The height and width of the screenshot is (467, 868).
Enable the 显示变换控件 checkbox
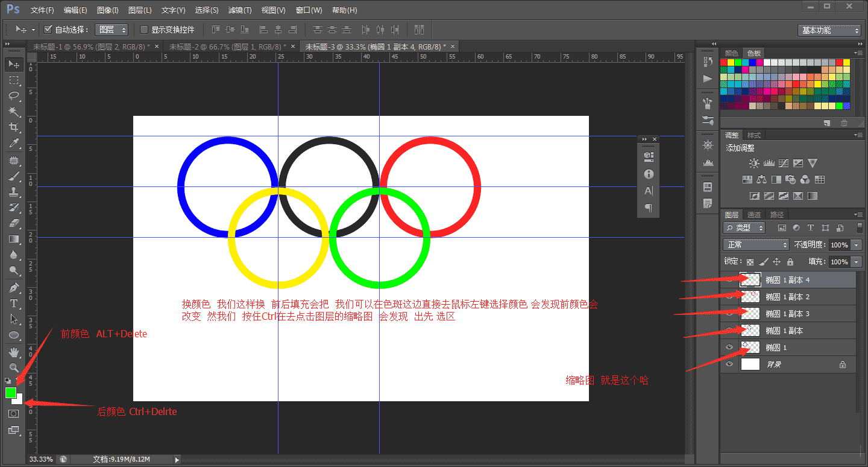pos(143,30)
